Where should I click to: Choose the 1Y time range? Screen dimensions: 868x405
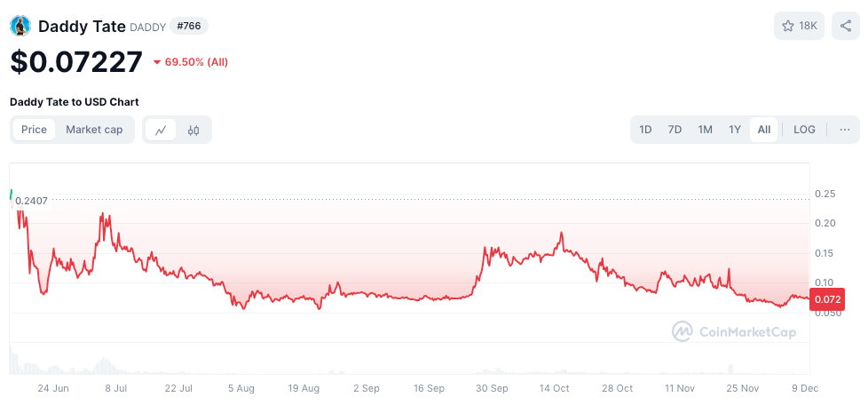(x=735, y=130)
